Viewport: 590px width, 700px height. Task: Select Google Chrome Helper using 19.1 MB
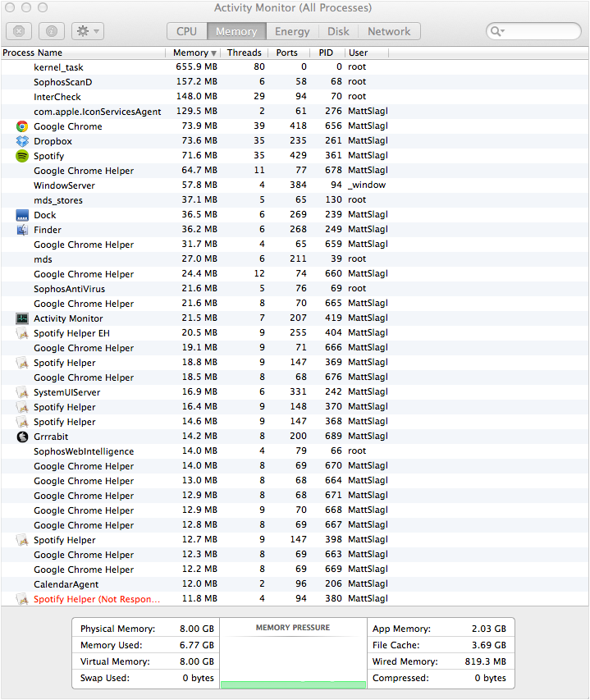[295, 348]
